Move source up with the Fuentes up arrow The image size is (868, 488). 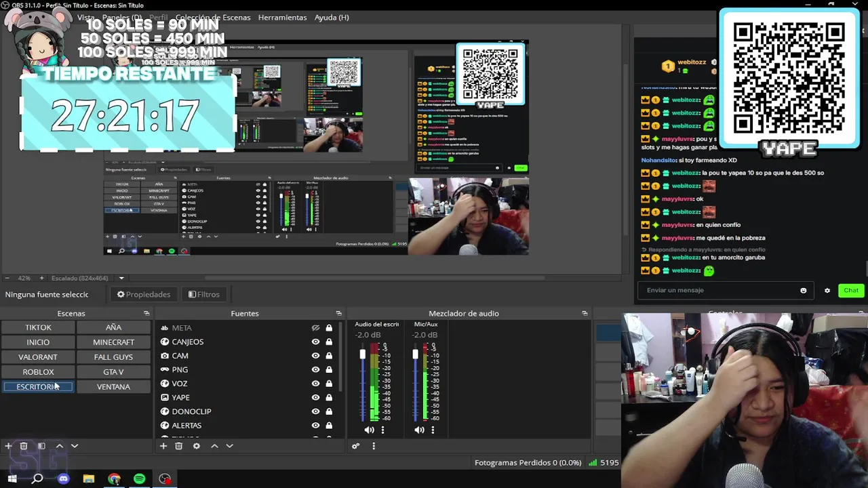coord(214,446)
